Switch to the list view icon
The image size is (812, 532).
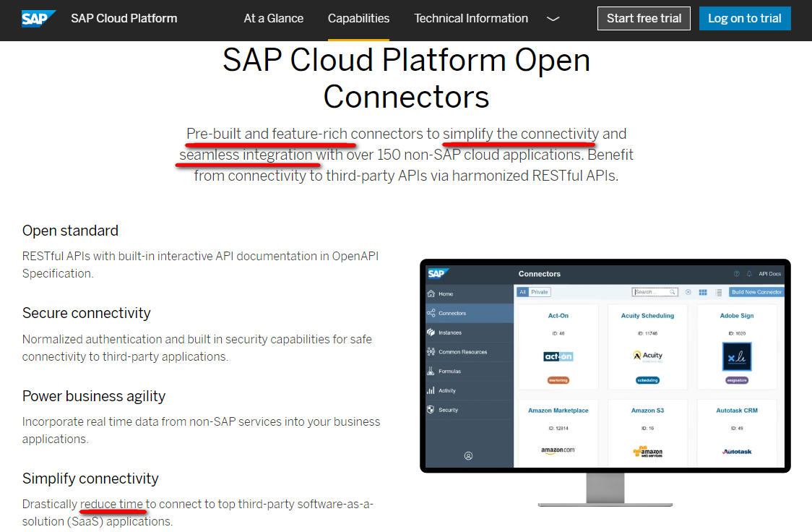pos(719,293)
